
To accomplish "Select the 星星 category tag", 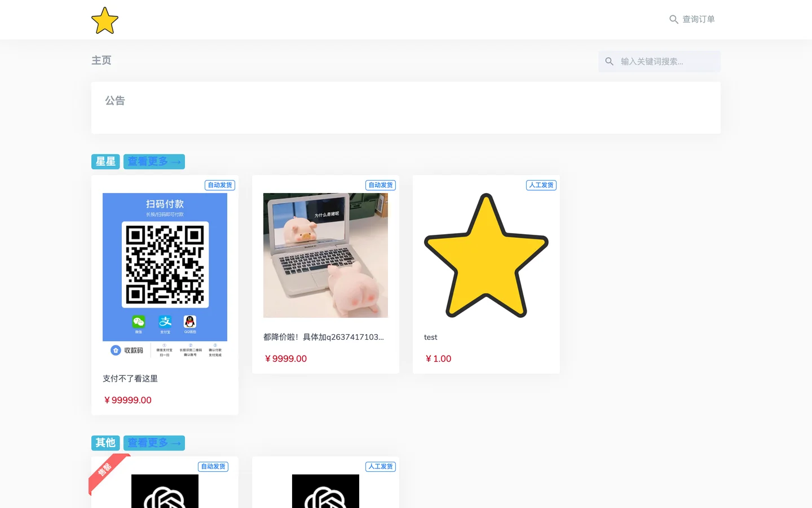I will 105,161.
